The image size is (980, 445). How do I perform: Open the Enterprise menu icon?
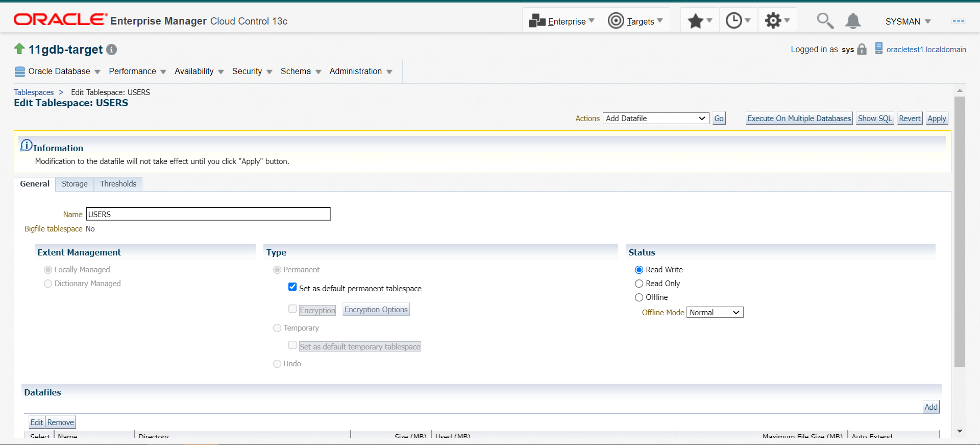537,21
